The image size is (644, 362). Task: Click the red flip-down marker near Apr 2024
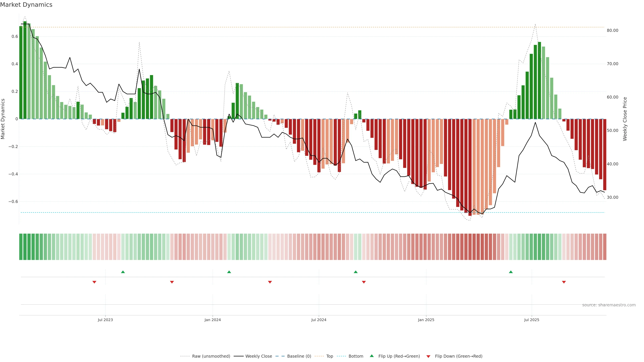click(270, 282)
